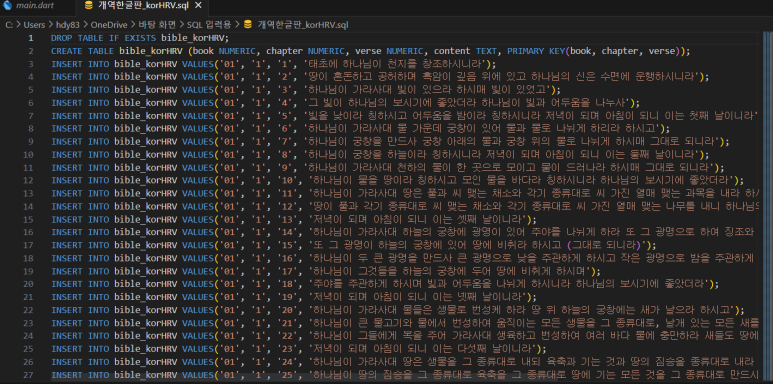Viewport: 773px width, 384px height.
Task: Click verse text starting 땅이 혼돈하고 on line 4
Action: [502, 77]
